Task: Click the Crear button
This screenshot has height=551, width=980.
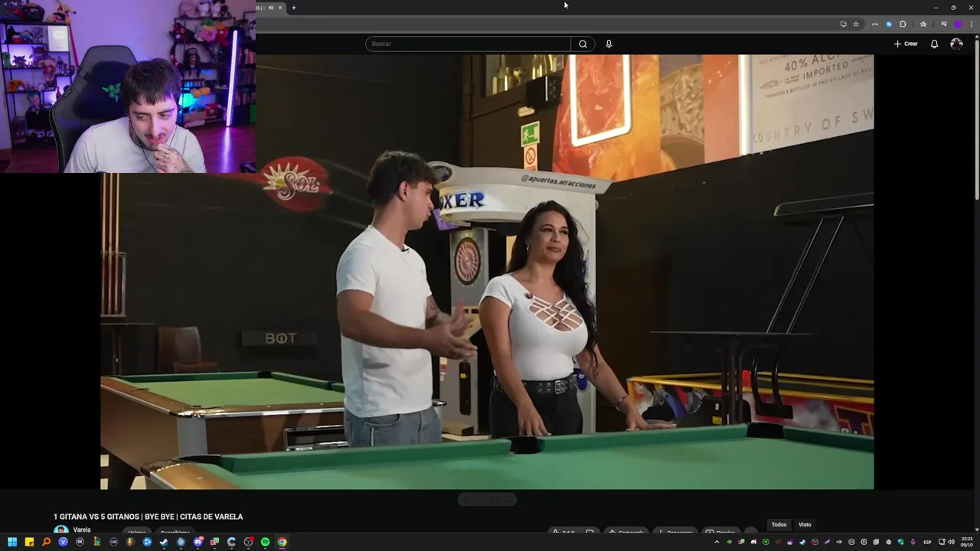Action: [x=906, y=44]
